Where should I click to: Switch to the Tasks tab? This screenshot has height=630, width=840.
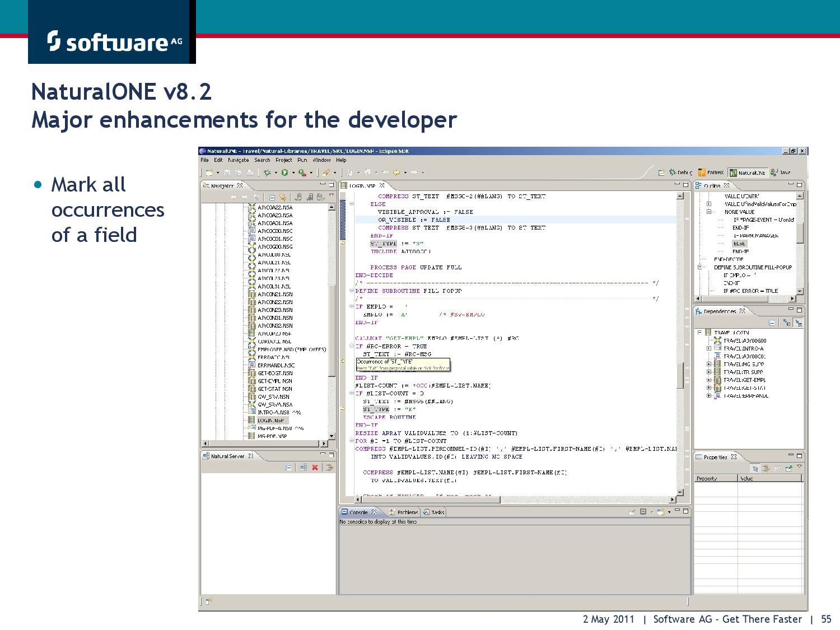pos(434,512)
